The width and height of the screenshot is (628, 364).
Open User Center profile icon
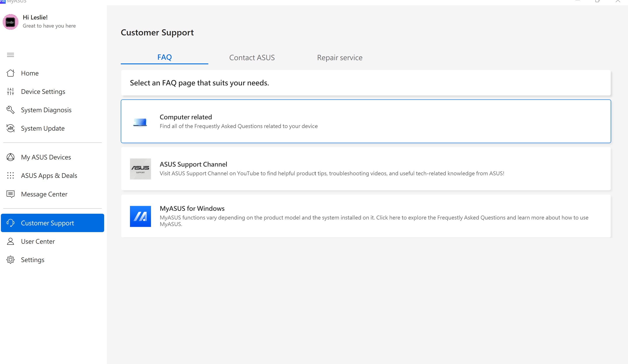[11, 241]
